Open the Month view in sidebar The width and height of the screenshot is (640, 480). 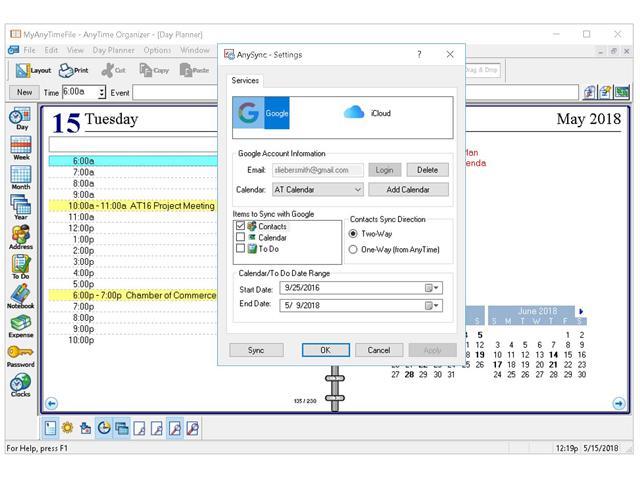pos(20,177)
